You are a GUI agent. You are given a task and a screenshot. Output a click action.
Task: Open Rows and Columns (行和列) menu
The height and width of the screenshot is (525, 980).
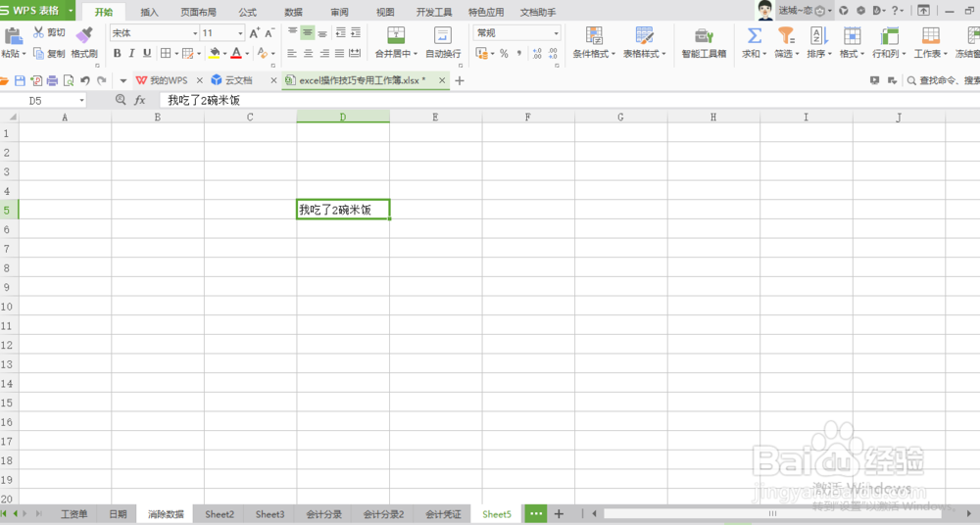tap(889, 42)
